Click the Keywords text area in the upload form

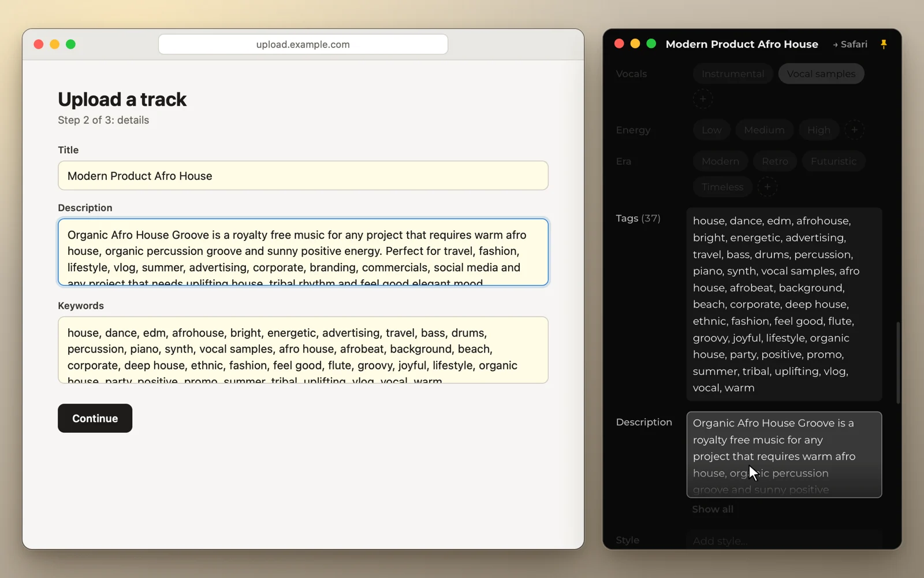pos(303,350)
